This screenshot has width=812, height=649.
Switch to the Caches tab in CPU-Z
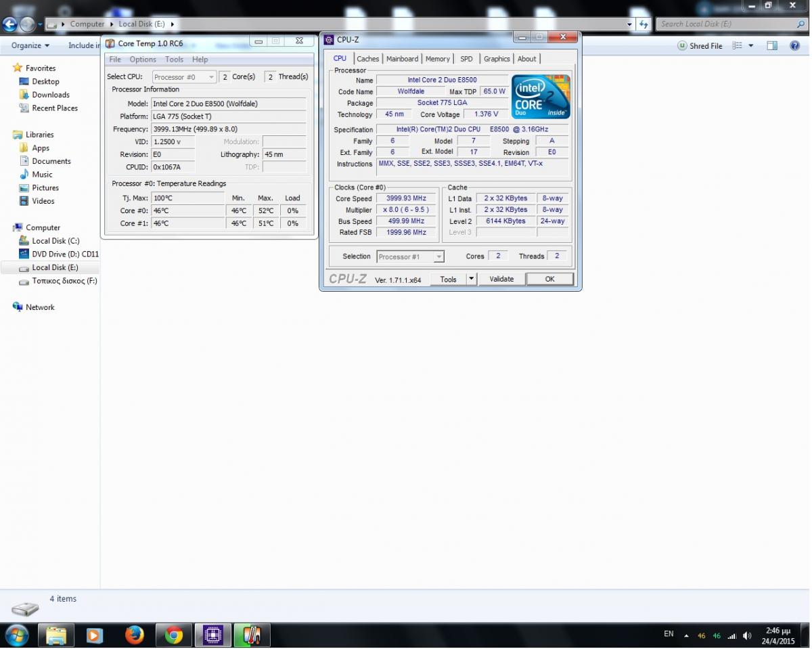coord(368,59)
